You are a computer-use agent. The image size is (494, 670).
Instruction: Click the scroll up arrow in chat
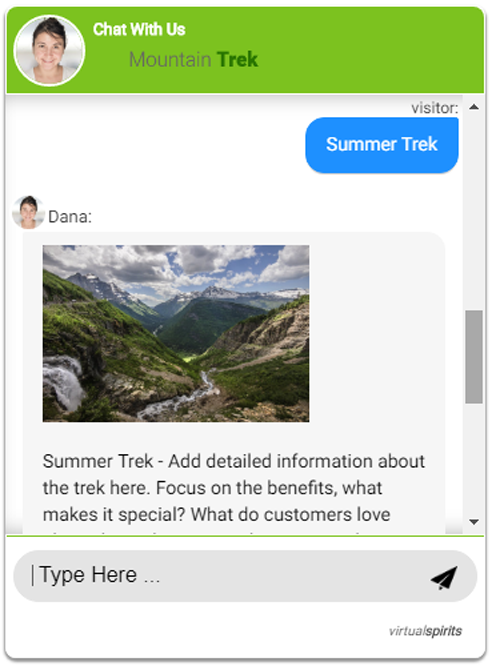[473, 107]
